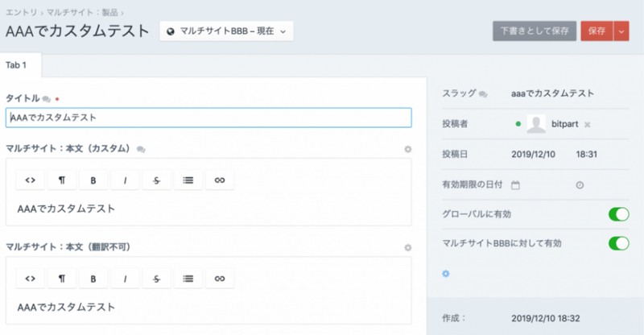The width and height of the screenshot is (644, 335).
Task: Click the paragraph icon in custom body editor
Action: 61,180
